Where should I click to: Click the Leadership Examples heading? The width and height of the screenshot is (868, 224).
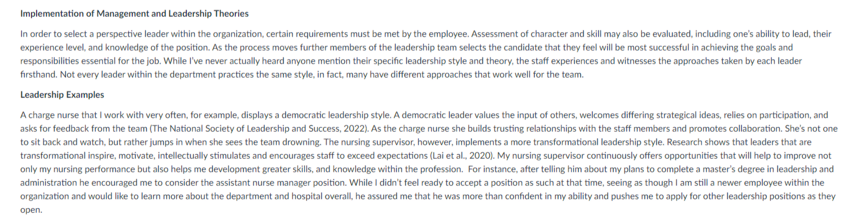point(62,95)
